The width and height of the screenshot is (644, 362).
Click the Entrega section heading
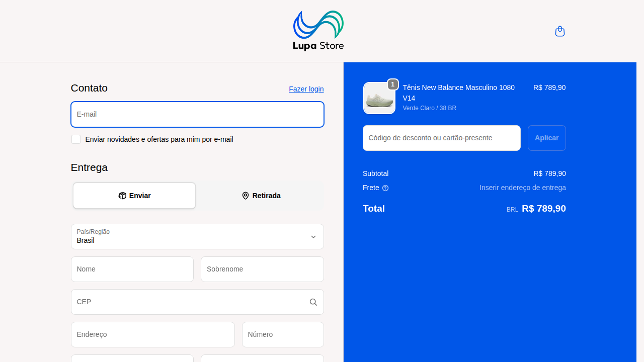coord(89,167)
